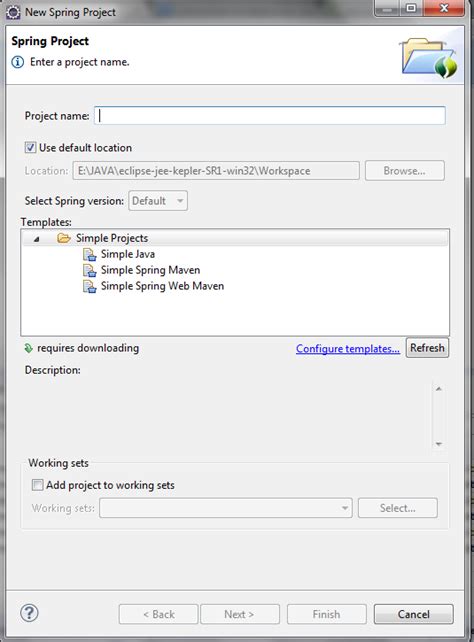This screenshot has width=474, height=642.
Task: Click the Finish button
Action: (327, 614)
